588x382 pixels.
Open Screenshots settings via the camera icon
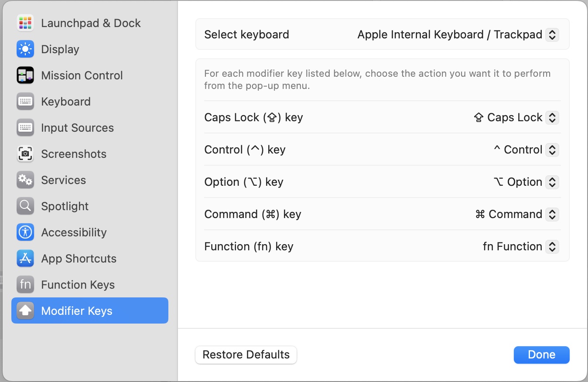click(25, 153)
